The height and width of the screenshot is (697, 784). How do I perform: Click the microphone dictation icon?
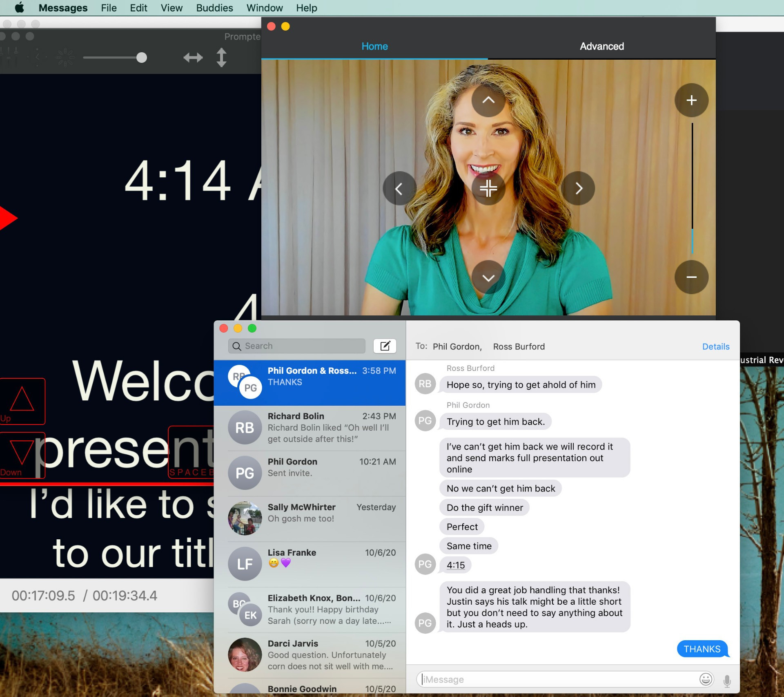click(x=727, y=680)
